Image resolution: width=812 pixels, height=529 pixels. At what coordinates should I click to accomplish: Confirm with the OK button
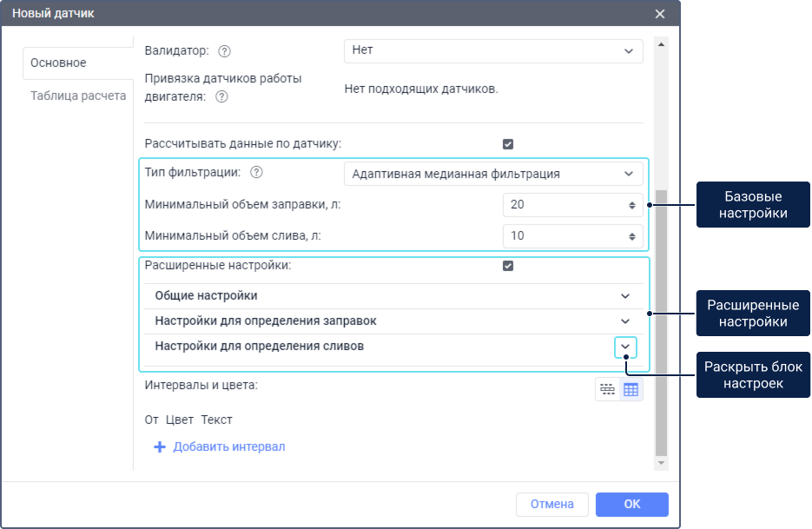coord(631,504)
